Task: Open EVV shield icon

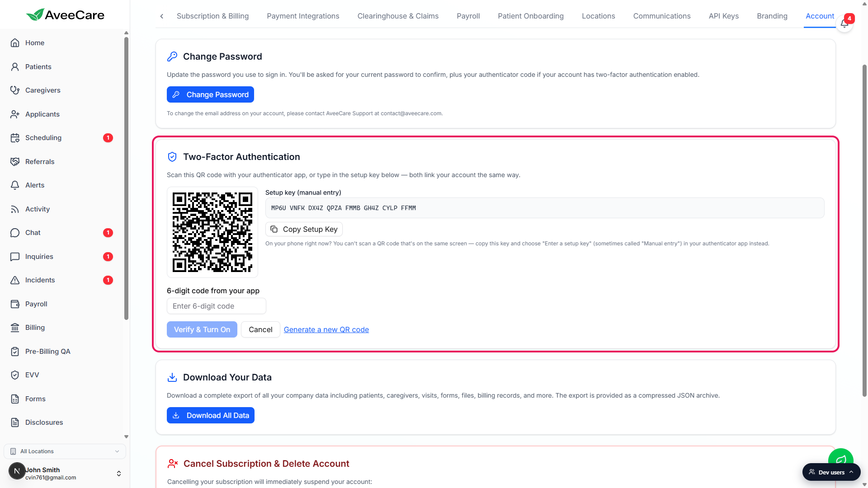Action: point(15,375)
